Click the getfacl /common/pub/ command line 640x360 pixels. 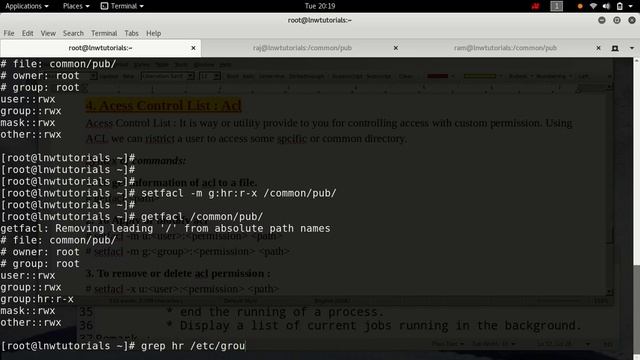click(132, 217)
